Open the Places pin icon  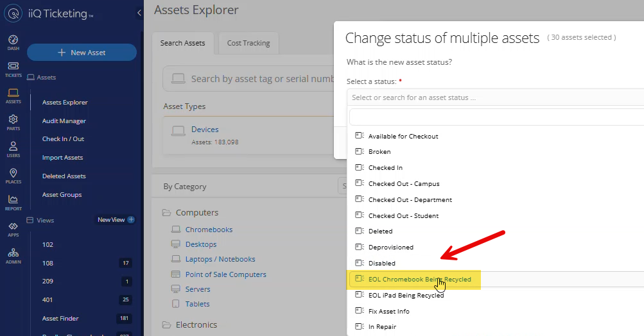(13, 176)
